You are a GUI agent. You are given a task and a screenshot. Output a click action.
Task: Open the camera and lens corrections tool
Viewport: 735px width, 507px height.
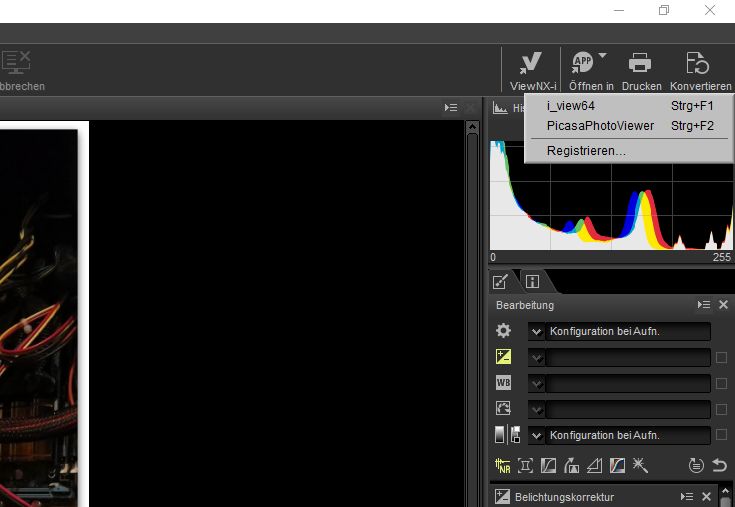(x=525, y=466)
